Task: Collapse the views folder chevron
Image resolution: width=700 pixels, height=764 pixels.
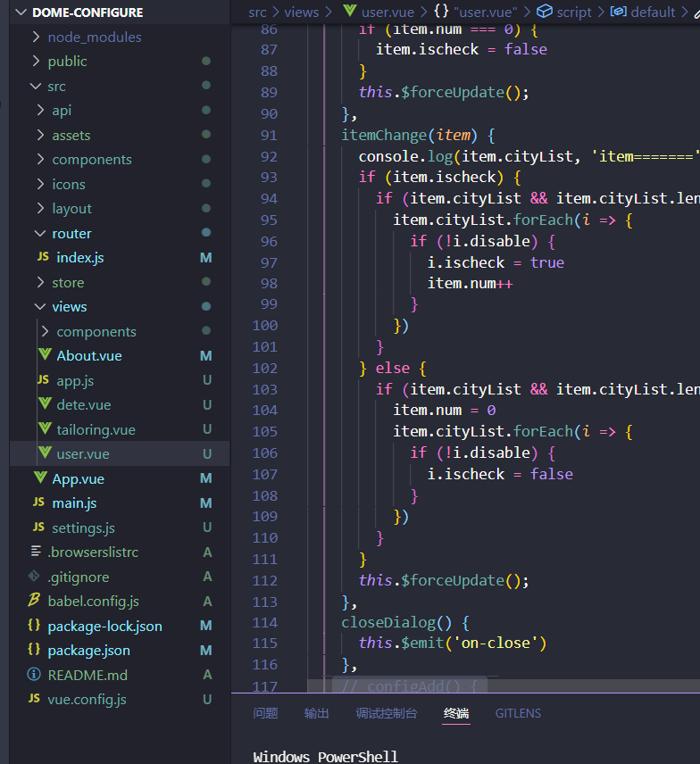Action: click(40, 306)
